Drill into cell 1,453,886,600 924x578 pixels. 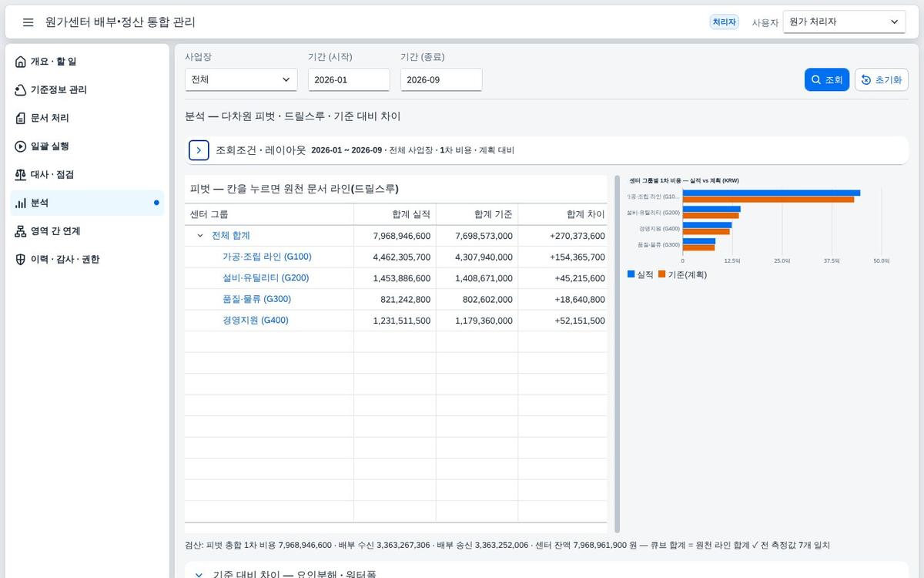click(395, 277)
